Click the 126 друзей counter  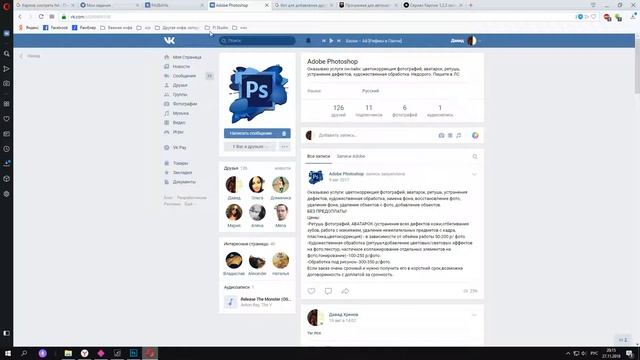(338, 110)
